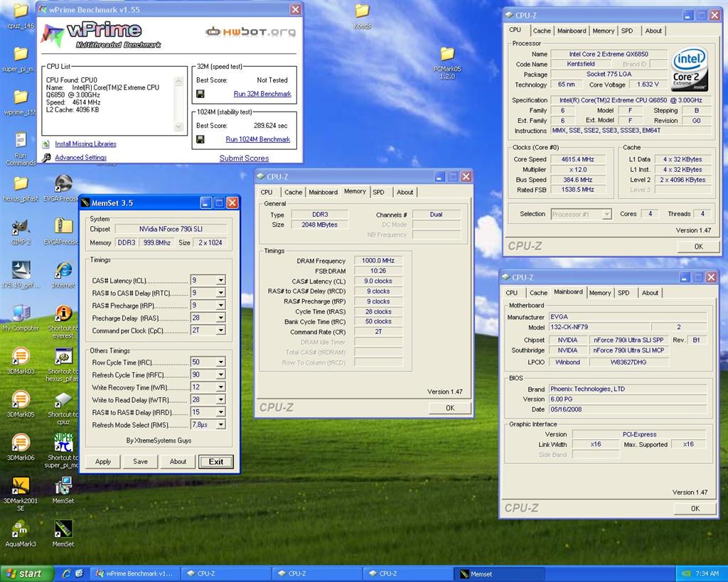This screenshot has width=728, height=582.
Task: Click Apply button in MemSet
Action: 103,462
